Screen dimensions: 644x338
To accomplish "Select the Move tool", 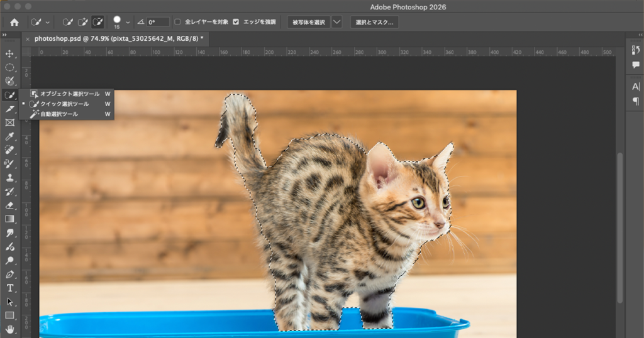I will coord(9,53).
